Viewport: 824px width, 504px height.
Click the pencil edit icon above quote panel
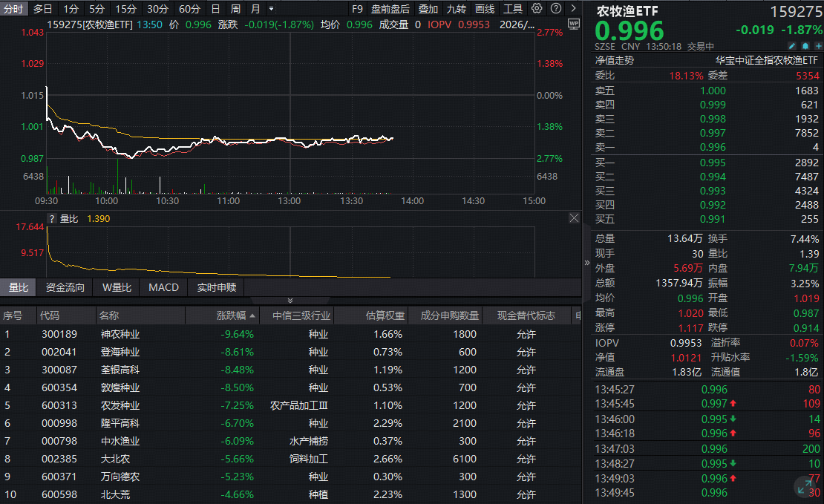(x=791, y=45)
